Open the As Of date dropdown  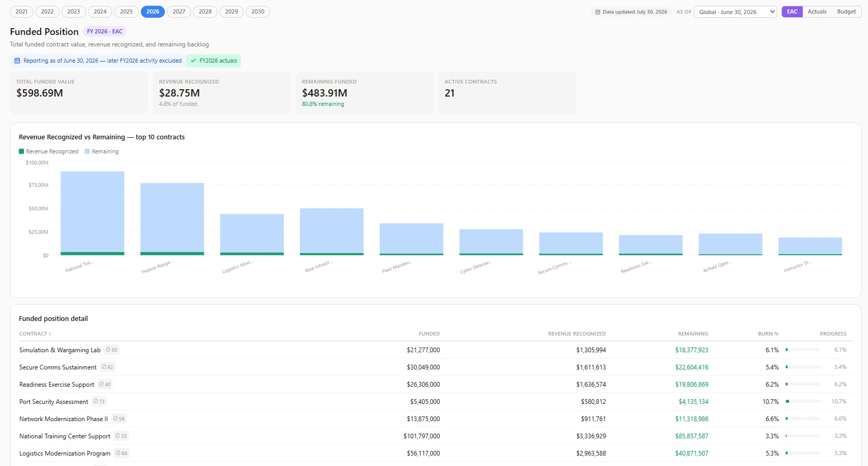(x=736, y=12)
